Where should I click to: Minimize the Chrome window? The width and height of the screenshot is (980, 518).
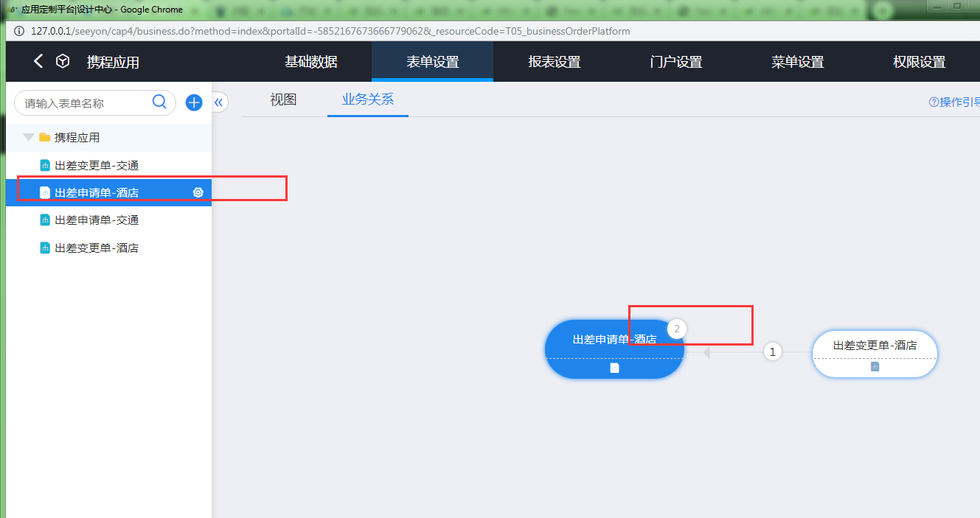click(x=936, y=6)
